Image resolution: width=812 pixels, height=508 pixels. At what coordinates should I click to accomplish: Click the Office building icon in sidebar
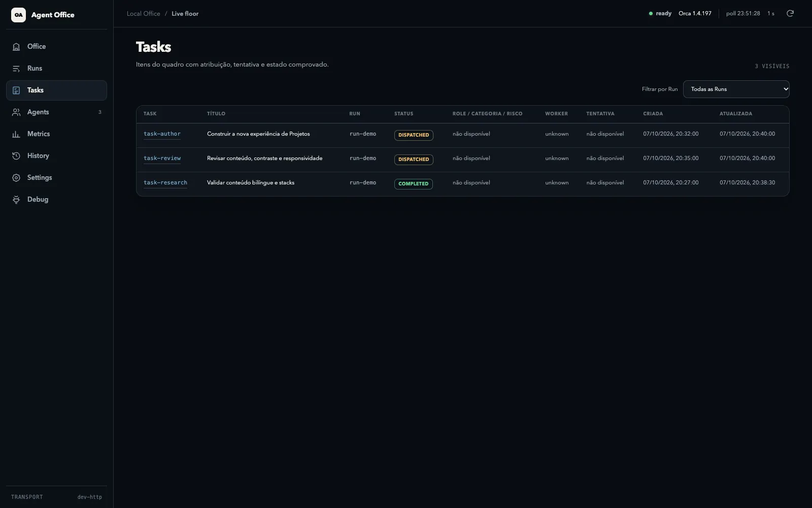(16, 47)
